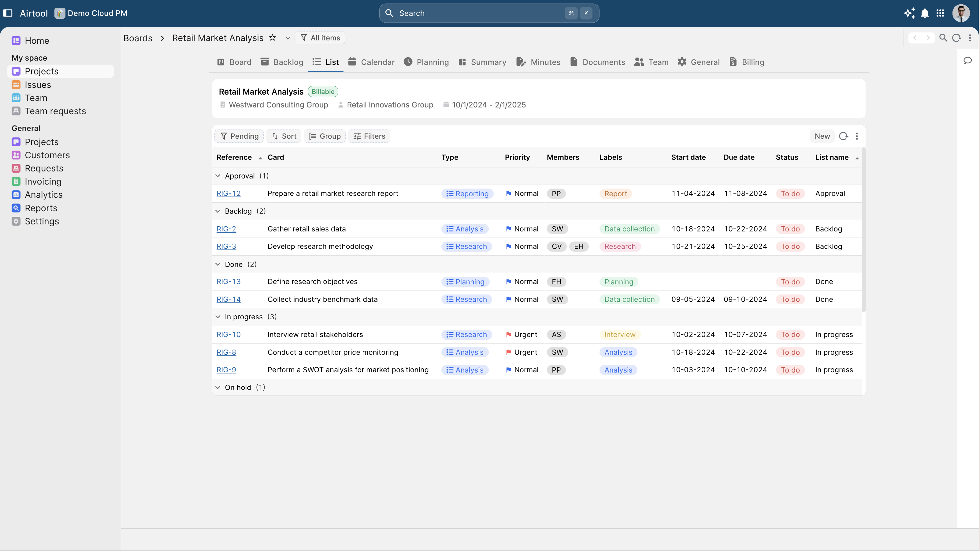Collapse the In progress group
This screenshot has height=551, width=980.
pyautogui.click(x=218, y=317)
